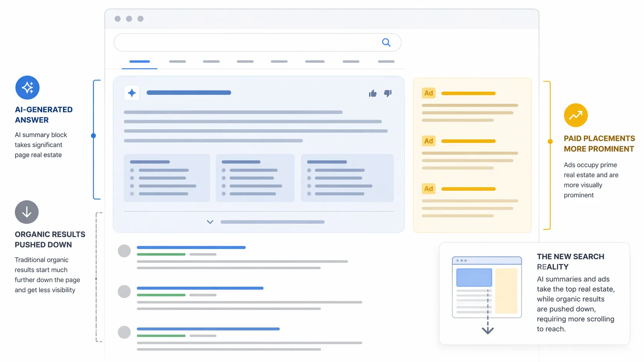Viewport: 644px width, 362px height.
Task: Click the "THE NEW SEARCH REALITY" heading
Action: (x=570, y=262)
